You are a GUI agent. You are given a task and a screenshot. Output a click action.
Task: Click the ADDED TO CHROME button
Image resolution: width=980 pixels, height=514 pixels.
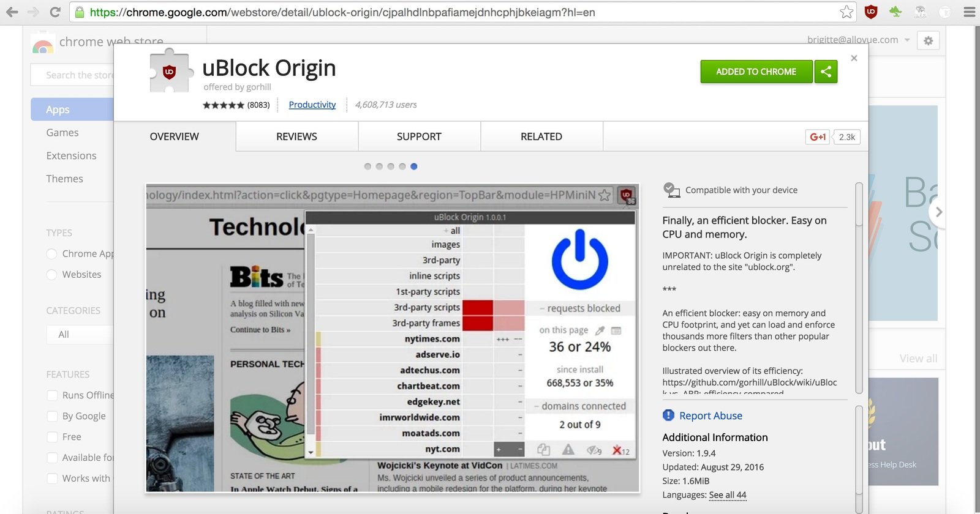(x=756, y=72)
